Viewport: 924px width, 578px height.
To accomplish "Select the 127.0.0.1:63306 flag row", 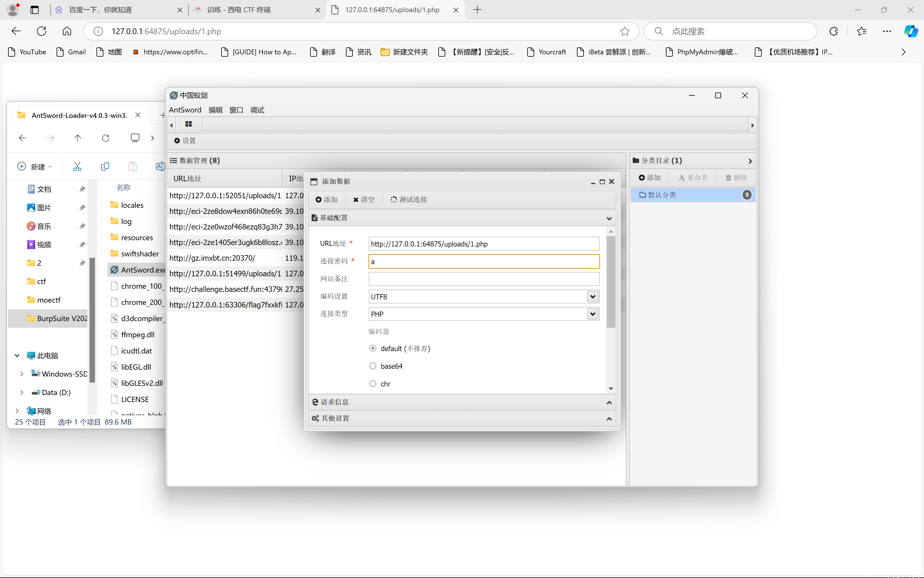I will [236, 305].
